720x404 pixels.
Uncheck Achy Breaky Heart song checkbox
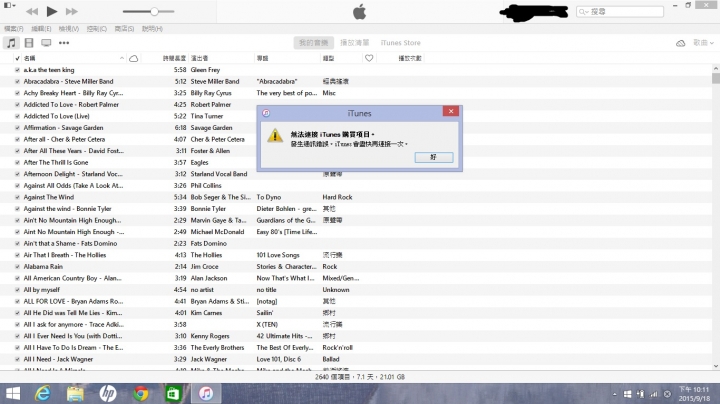click(x=17, y=93)
